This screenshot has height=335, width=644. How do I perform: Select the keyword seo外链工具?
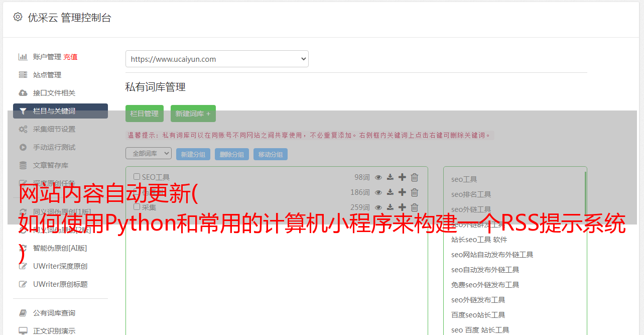pos(471,209)
